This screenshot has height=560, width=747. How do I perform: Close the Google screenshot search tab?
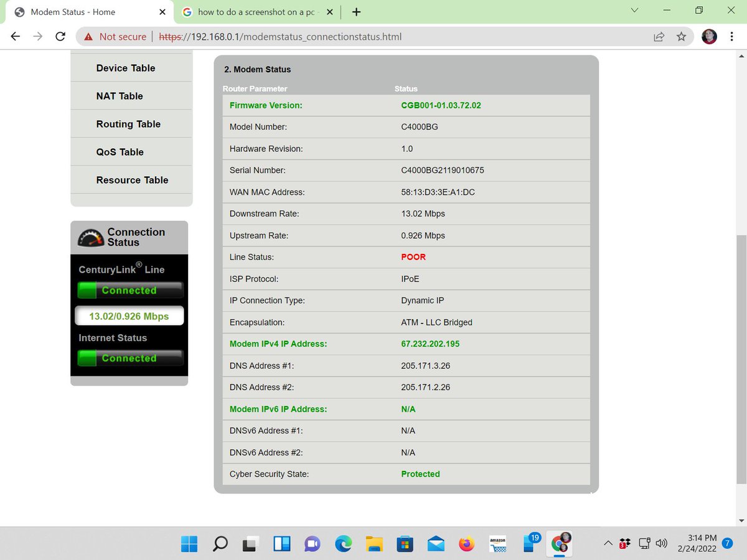(330, 12)
